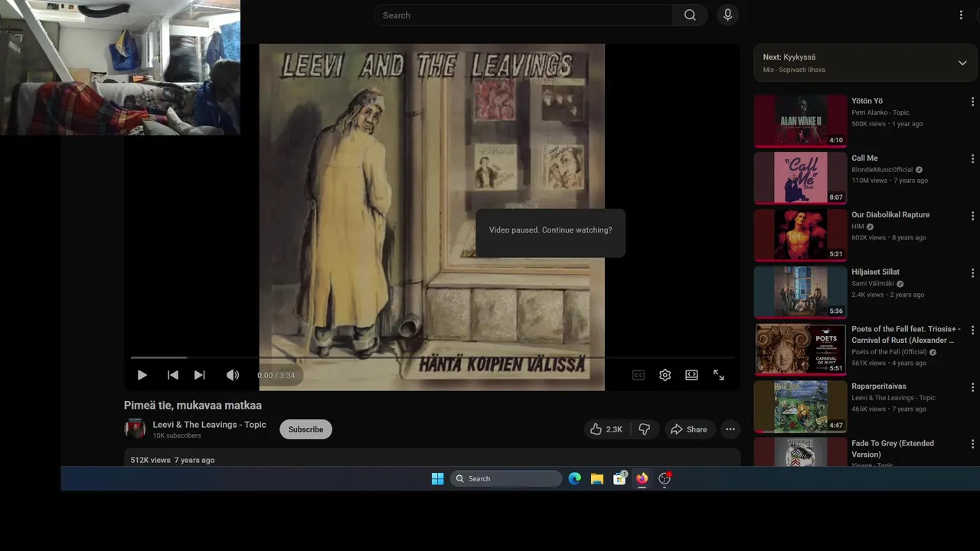Click Petri Alanko - Topic channel name
Viewport: 980px width, 551px height.
pos(880,112)
